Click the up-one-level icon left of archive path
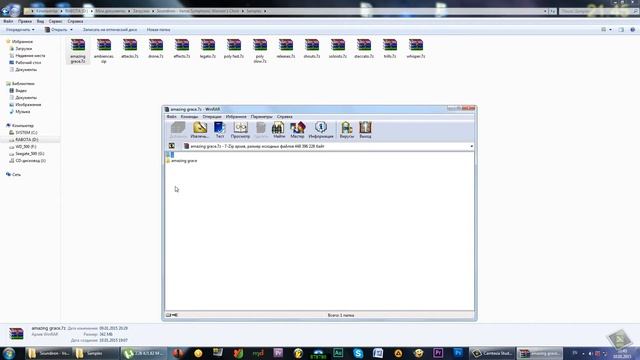 coord(172,146)
